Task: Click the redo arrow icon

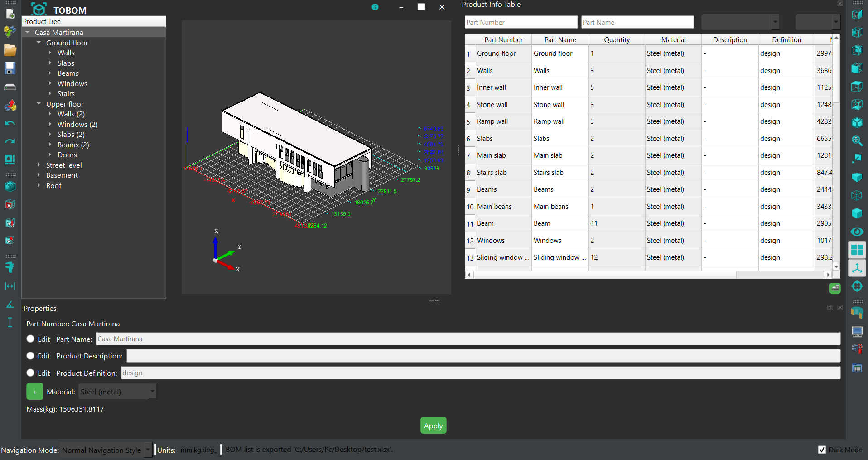Action: point(10,141)
